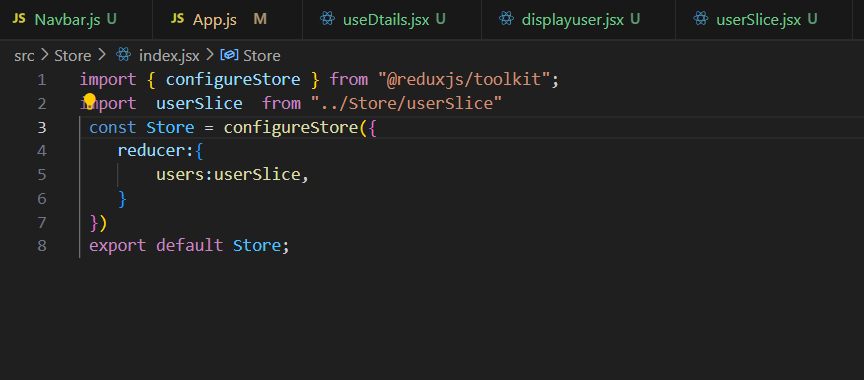
Task: Click the JS icon on Navbar.js tab
Action: 19,19
